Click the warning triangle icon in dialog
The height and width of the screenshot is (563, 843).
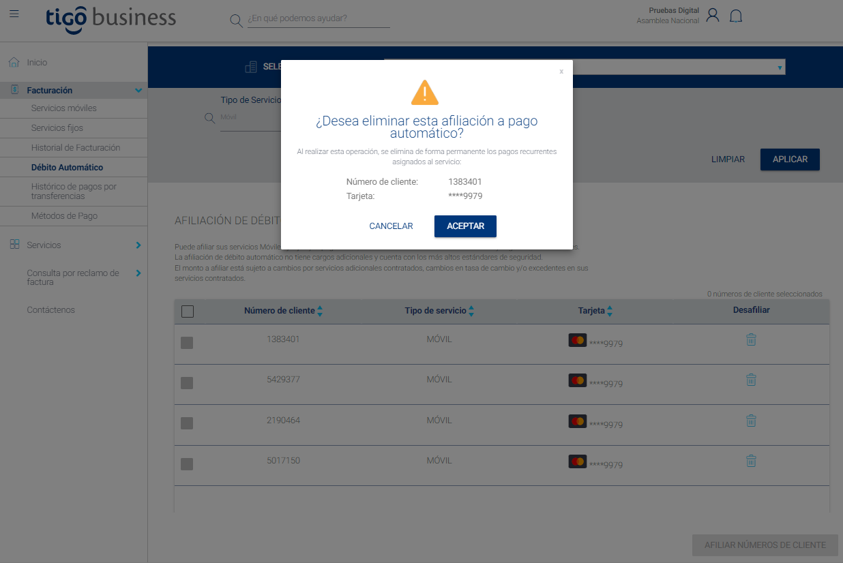click(425, 92)
